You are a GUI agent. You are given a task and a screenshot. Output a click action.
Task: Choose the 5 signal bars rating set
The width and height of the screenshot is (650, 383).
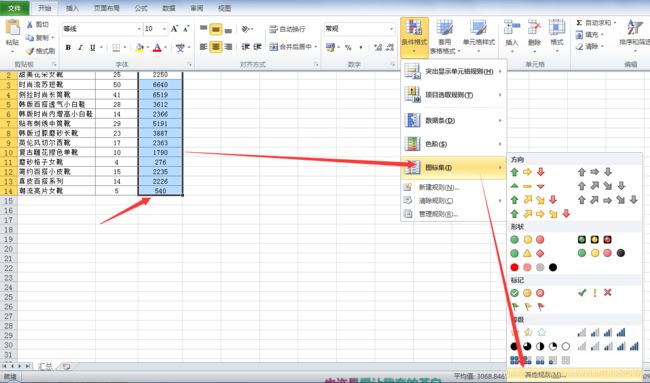(608, 346)
